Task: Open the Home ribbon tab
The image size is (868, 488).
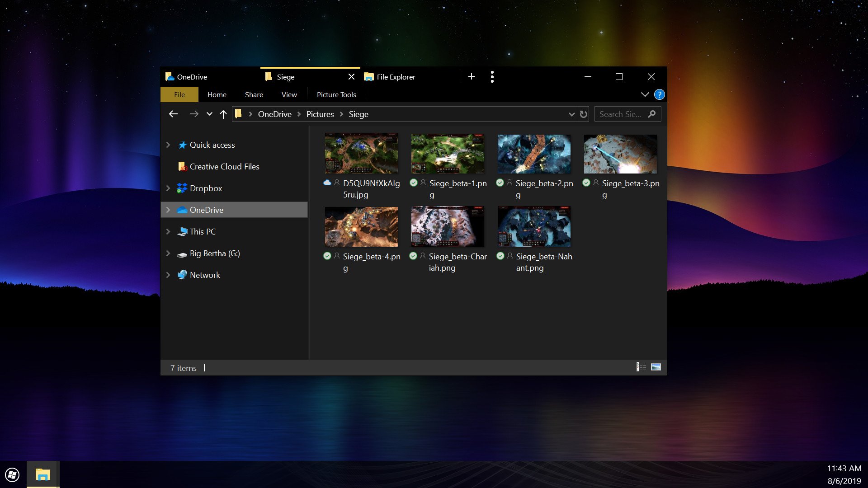Action: 217,94
